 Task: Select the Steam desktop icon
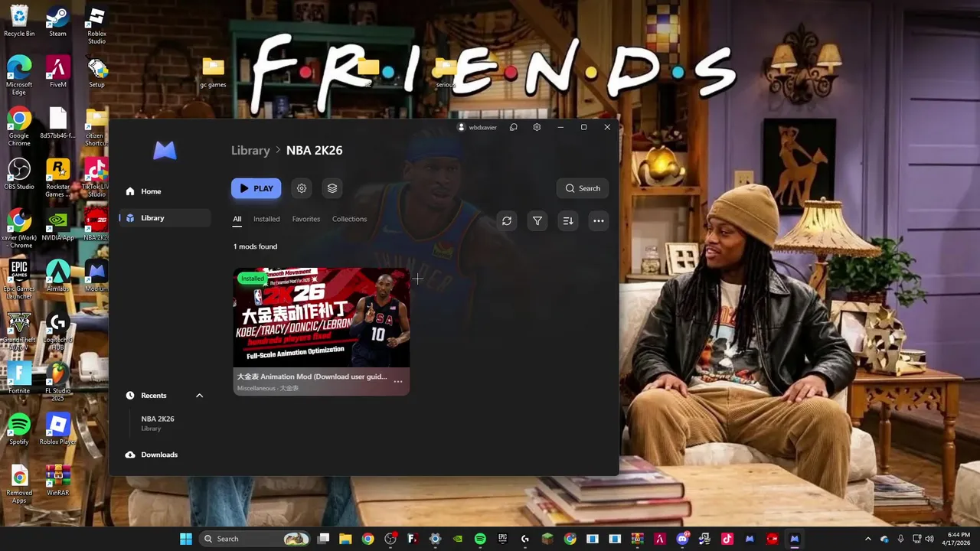click(x=57, y=21)
